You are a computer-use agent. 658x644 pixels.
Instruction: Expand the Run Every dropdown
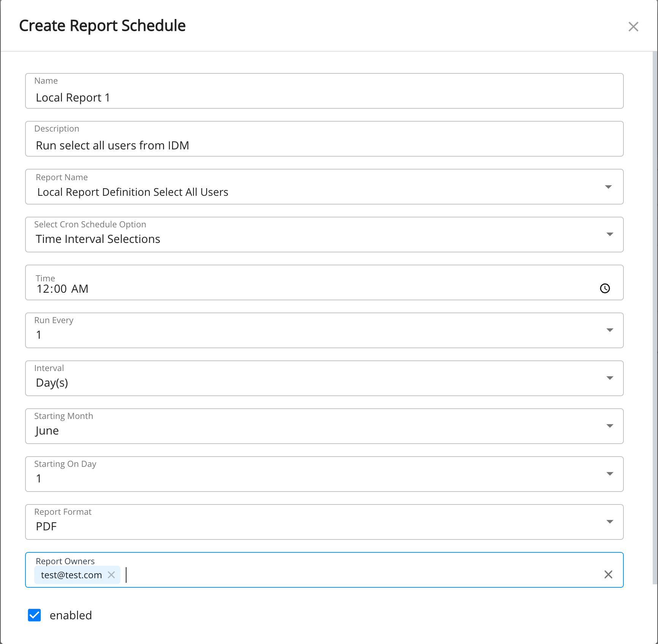point(610,330)
